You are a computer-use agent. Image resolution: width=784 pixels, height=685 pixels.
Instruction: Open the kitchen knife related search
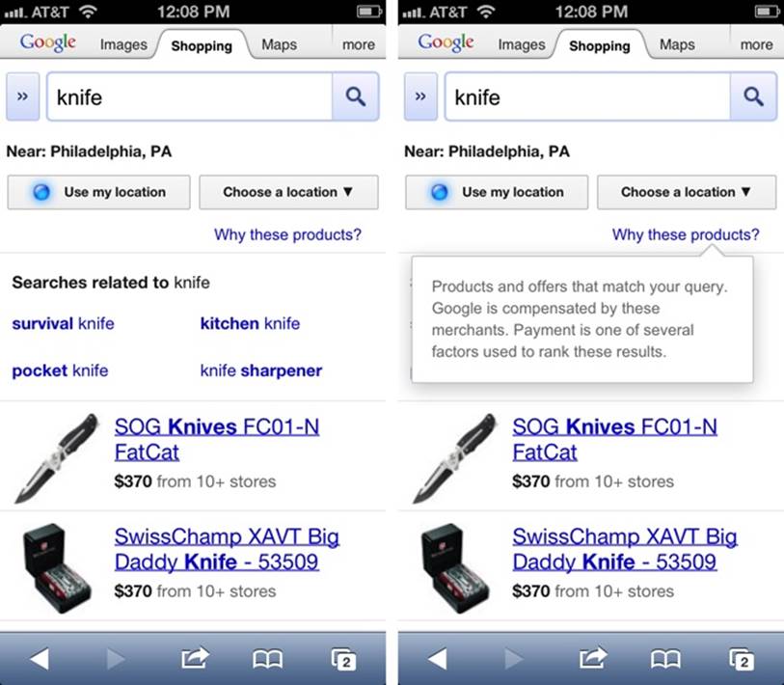(x=250, y=323)
